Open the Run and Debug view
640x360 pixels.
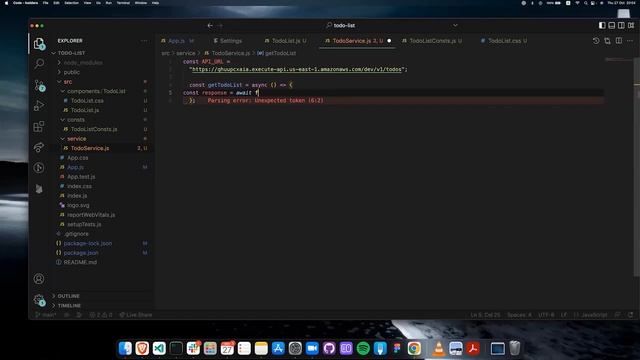pos(39,105)
